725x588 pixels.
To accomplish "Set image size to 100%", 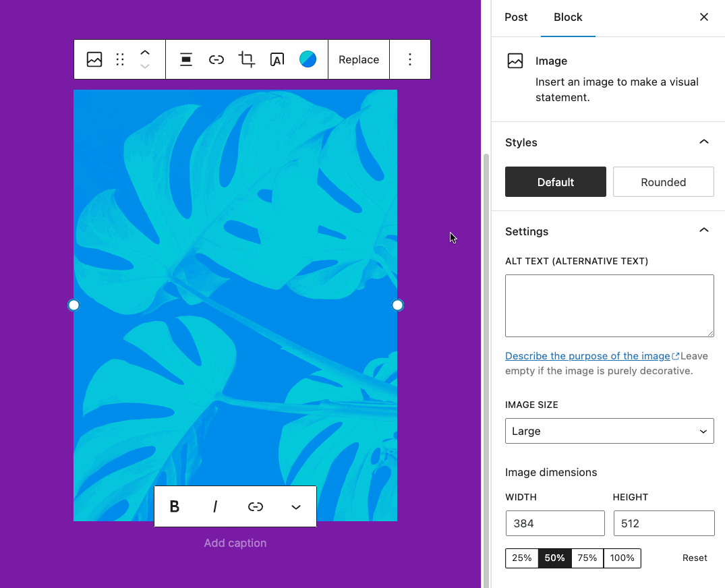I will (x=622, y=558).
